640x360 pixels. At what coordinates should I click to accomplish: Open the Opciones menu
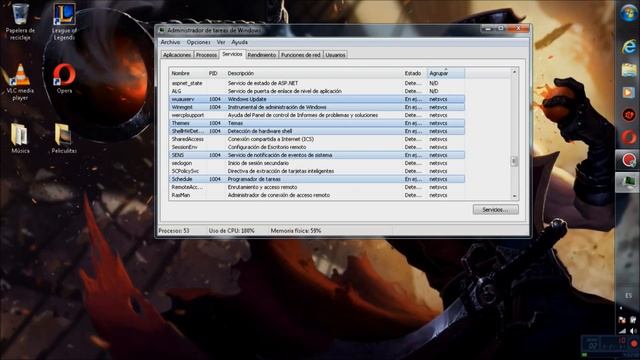point(198,42)
